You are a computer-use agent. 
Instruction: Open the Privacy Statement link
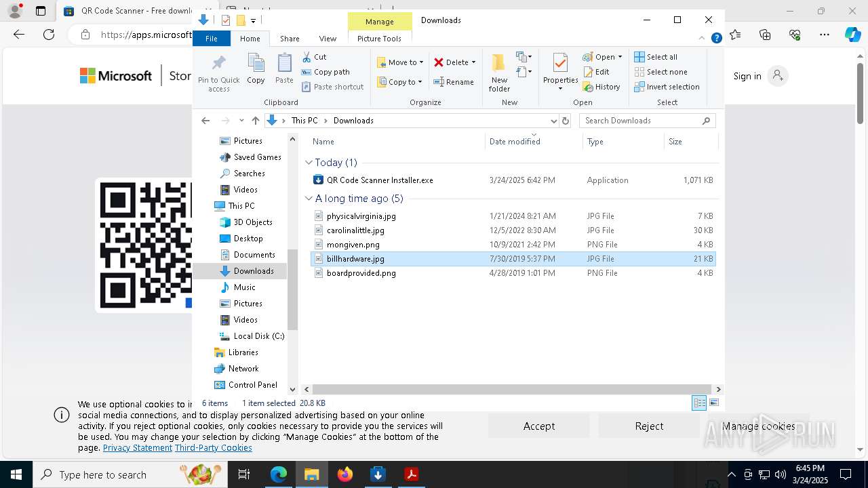pos(138,448)
